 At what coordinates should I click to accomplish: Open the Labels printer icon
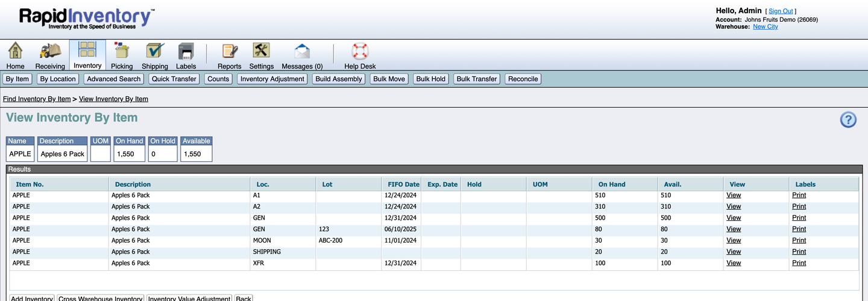coord(186,52)
